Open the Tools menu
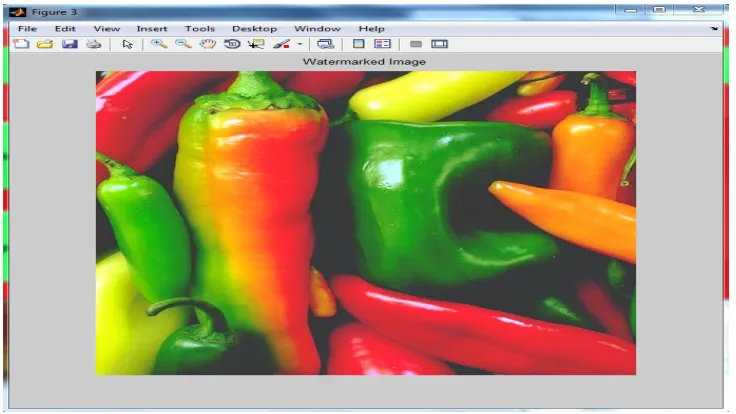 (199, 29)
